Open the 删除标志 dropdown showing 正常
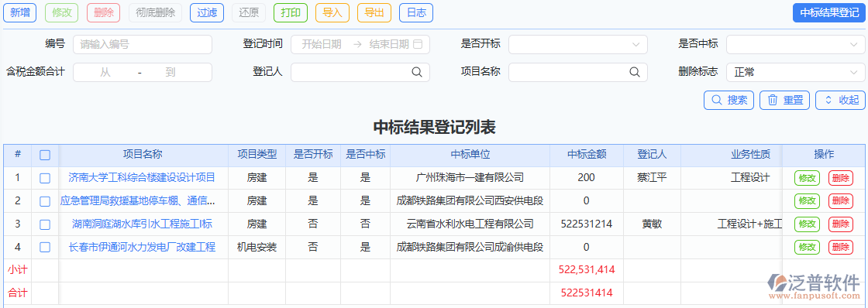The height and width of the screenshot is (308, 868). click(x=796, y=72)
